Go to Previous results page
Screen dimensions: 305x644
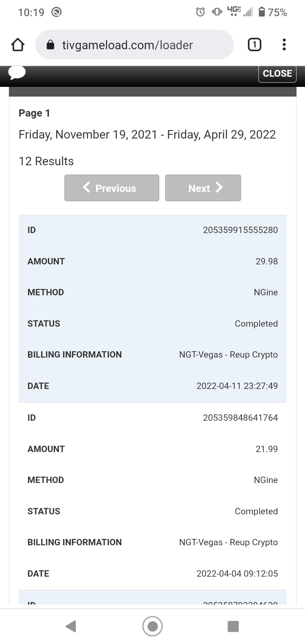(112, 188)
